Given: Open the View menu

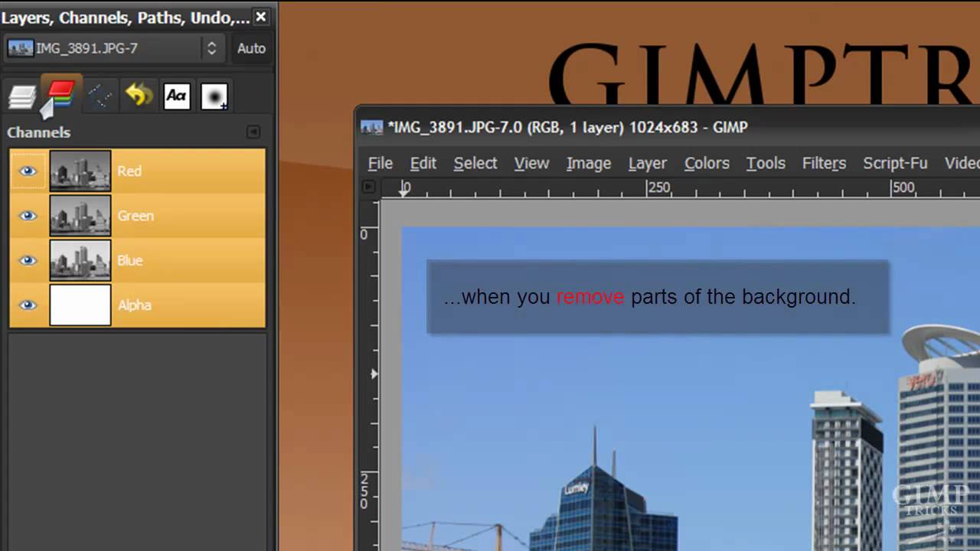Looking at the screenshot, I should click(x=531, y=163).
